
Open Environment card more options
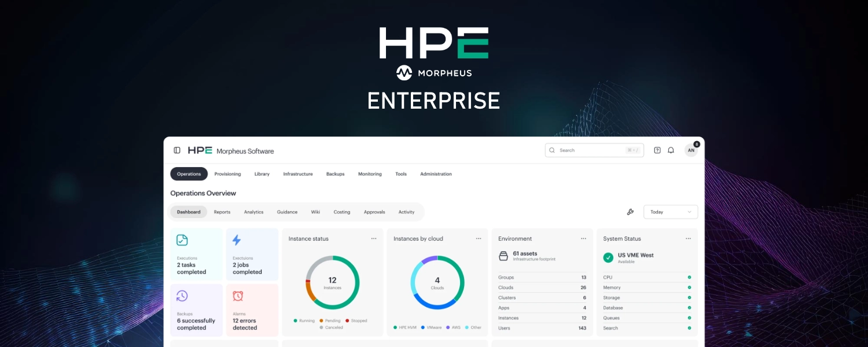pos(583,238)
